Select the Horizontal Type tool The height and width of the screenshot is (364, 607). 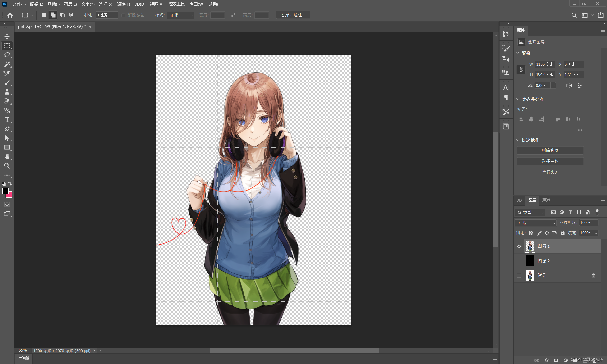pos(7,120)
